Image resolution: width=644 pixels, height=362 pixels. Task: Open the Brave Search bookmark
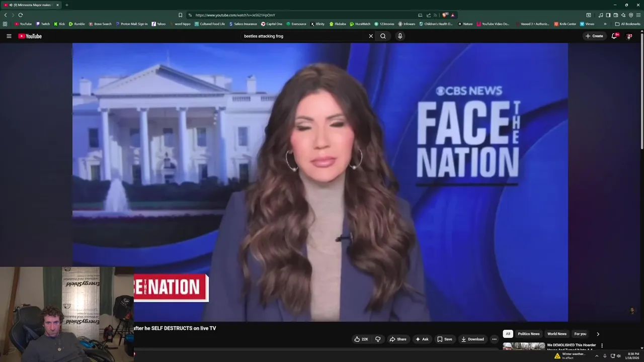tap(100, 24)
